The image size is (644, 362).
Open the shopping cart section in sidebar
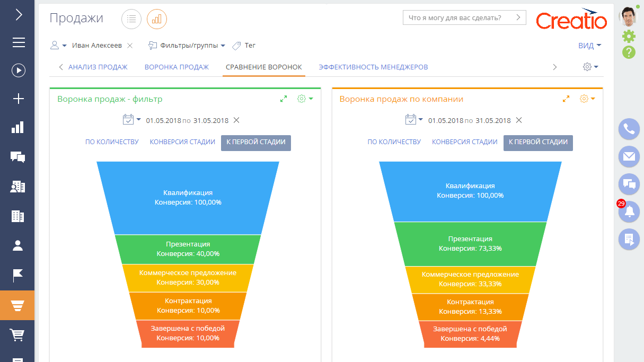tap(17, 335)
